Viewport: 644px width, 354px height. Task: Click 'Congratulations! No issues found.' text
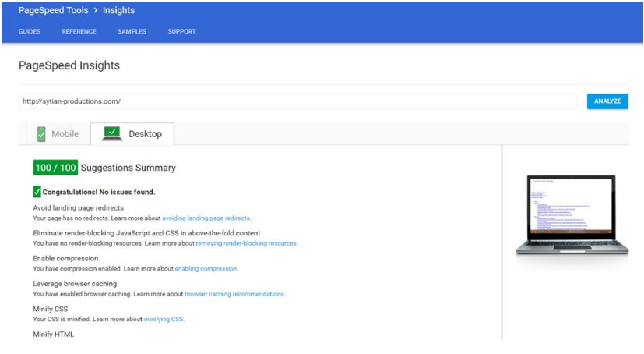(99, 192)
